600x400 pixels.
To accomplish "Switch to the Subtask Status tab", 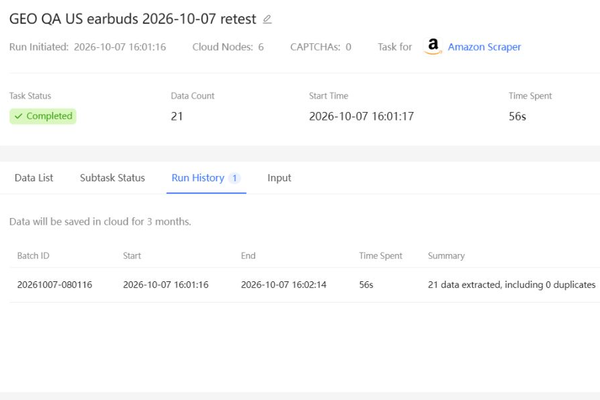I will tap(112, 178).
